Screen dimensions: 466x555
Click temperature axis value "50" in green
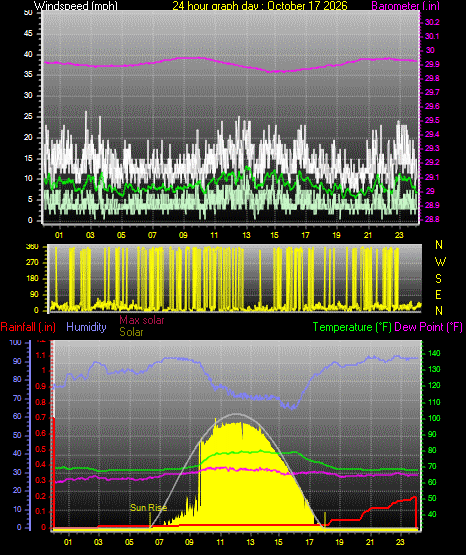(432, 498)
